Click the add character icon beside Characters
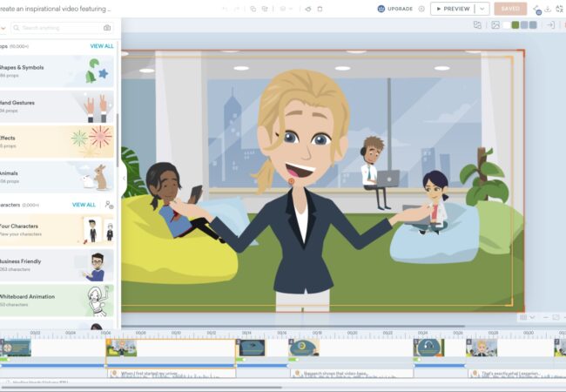 [109, 205]
